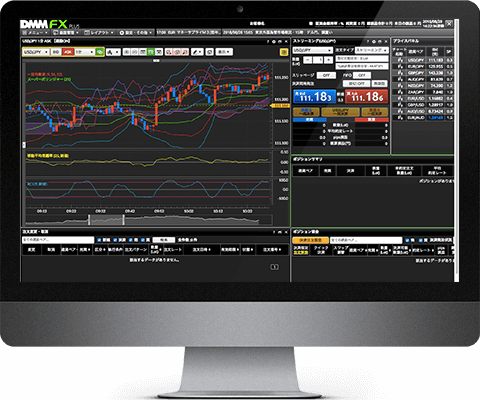
Task: Toggle the 買 checkbox in the position list panel
Action: click(421, 240)
